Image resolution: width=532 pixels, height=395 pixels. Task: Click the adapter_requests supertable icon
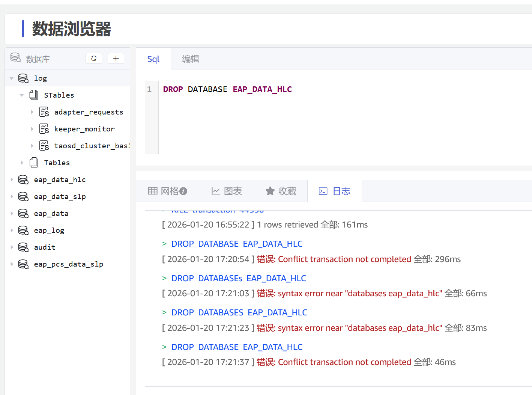pyautogui.click(x=44, y=112)
